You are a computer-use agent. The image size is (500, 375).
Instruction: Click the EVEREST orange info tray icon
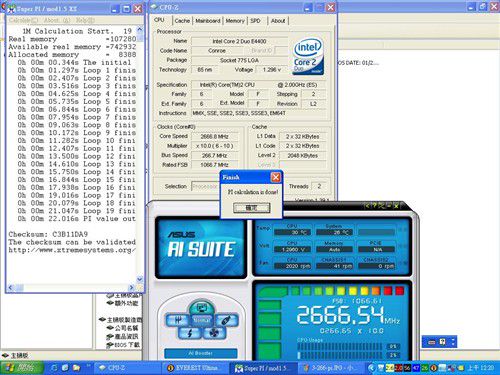433,368
